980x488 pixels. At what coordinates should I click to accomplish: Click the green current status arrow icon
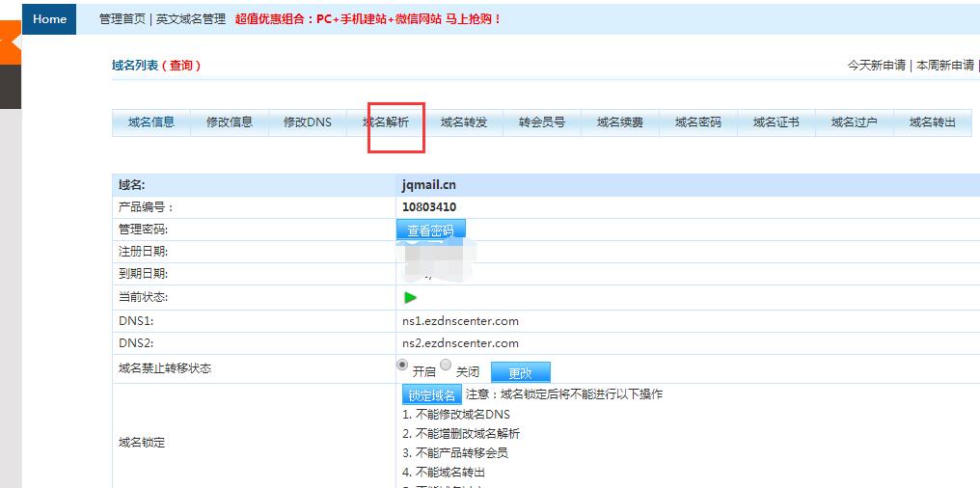pos(410,298)
